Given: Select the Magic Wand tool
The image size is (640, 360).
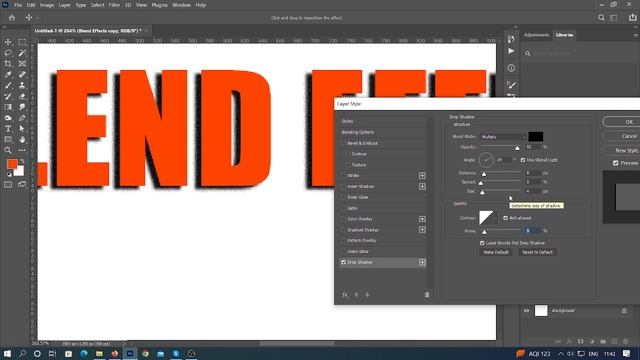Looking at the screenshot, I should pos(22,53).
